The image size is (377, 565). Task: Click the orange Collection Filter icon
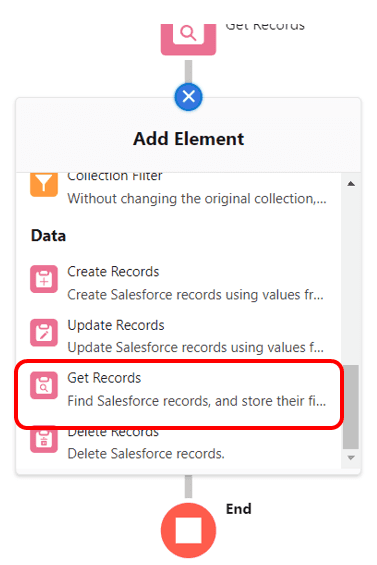[44, 184]
